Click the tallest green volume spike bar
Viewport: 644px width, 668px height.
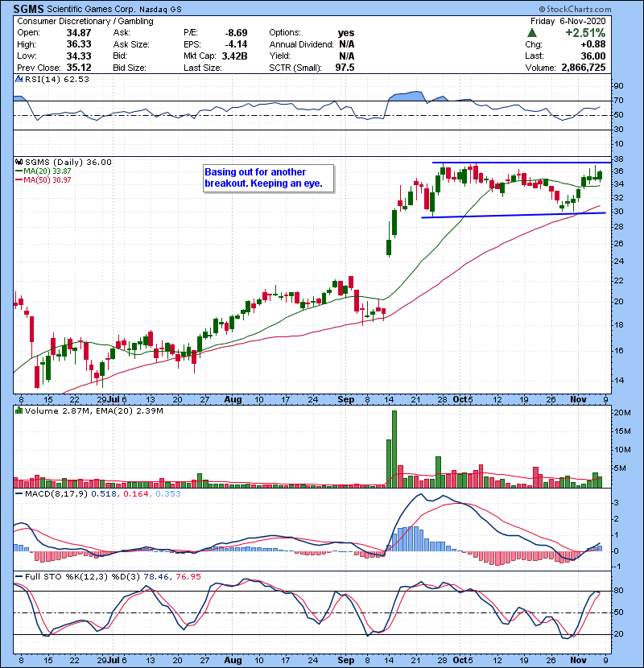click(394, 449)
